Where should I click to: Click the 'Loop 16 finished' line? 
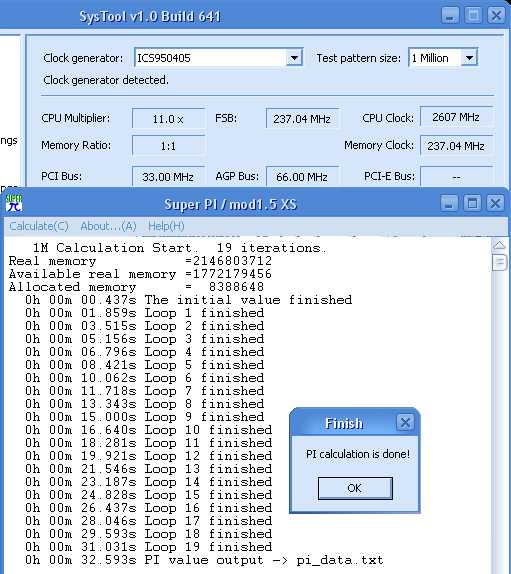(x=149, y=508)
